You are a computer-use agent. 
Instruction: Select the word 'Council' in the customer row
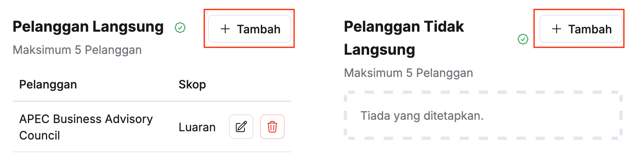coord(40,136)
